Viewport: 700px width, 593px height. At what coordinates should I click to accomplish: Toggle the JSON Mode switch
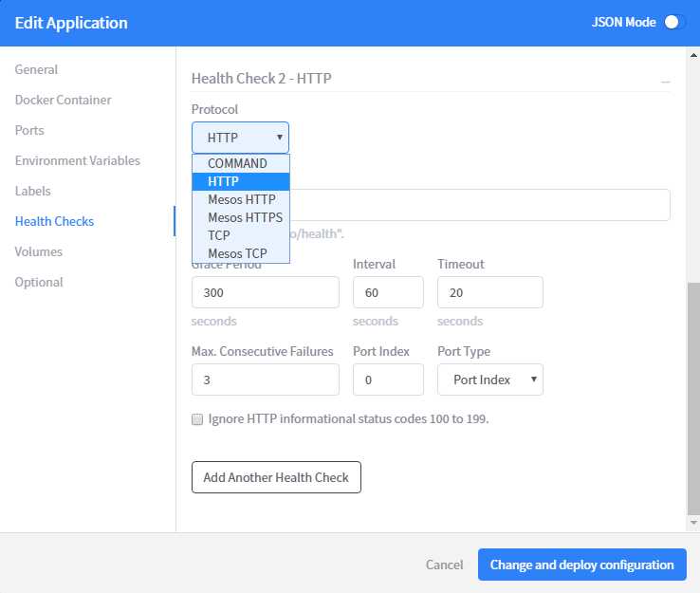pyautogui.click(x=672, y=23)
